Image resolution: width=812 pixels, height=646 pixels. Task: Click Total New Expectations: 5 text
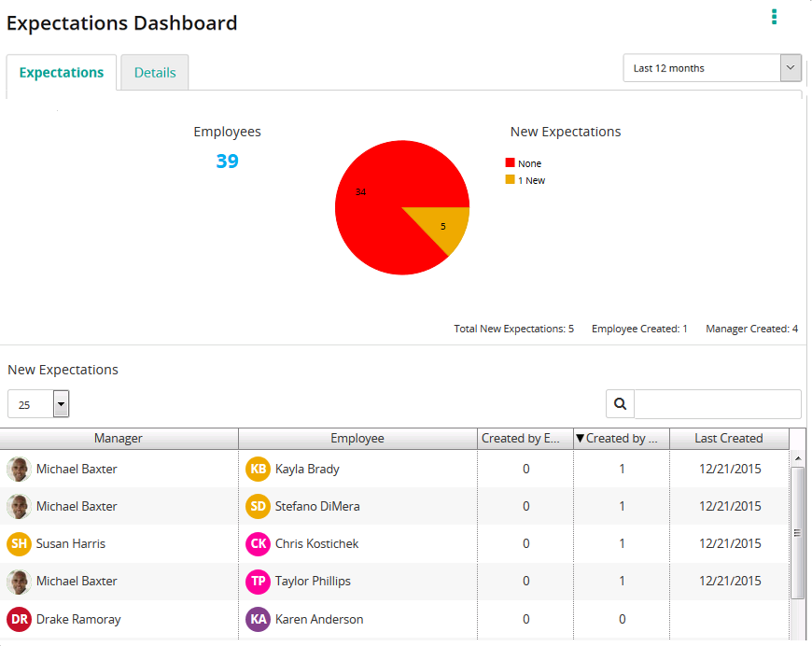pos(513,329)
